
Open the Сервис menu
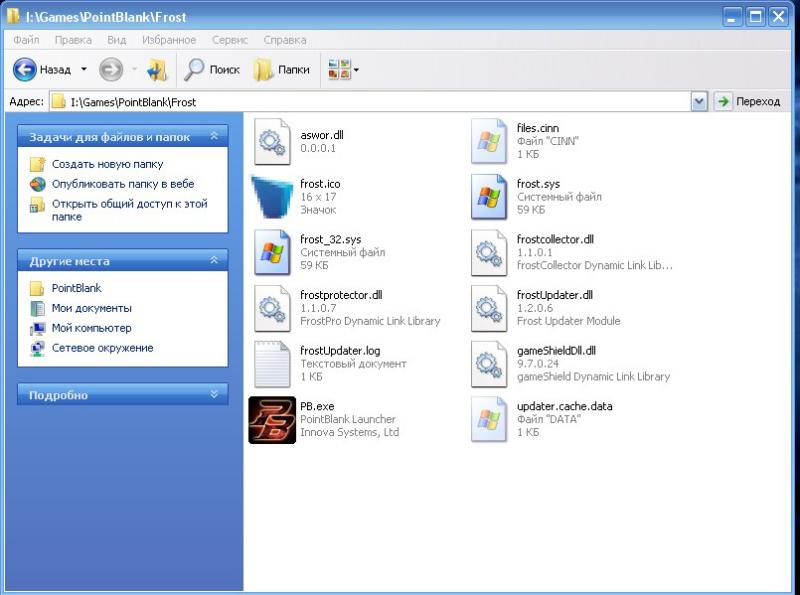coord(230,40)
